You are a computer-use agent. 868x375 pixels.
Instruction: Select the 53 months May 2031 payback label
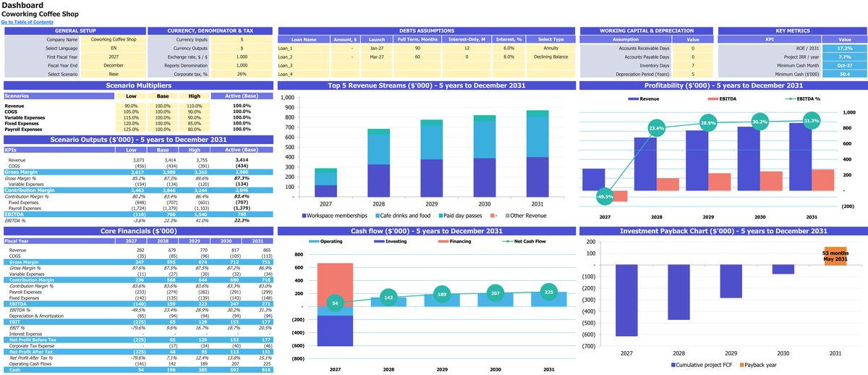coord(835,255)
